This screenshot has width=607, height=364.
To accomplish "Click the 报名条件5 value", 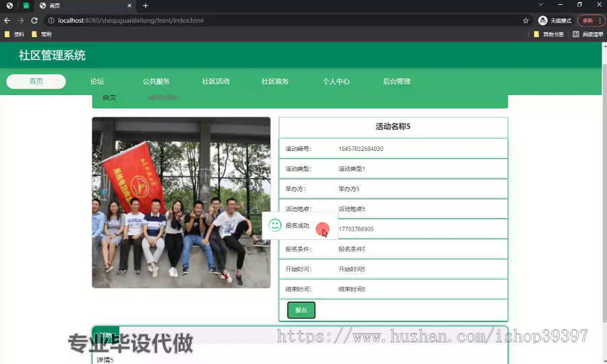I will pyautogui.click(x=352, y=249).
